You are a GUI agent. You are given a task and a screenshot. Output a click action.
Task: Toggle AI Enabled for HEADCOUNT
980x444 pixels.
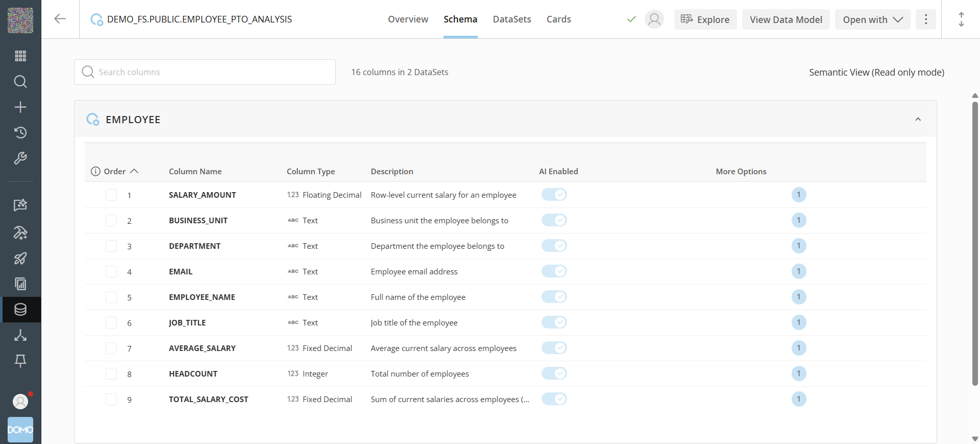pos(554,373)
